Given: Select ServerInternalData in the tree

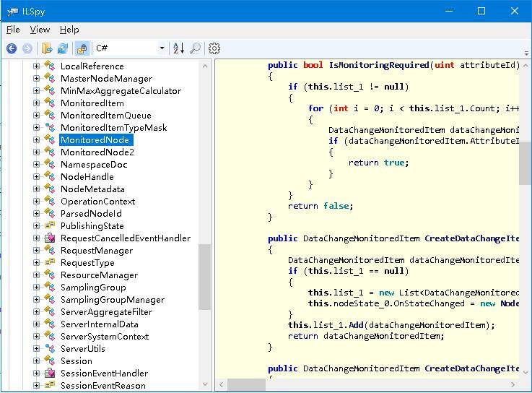Looking at the screenshot, I should coord(100,324).
